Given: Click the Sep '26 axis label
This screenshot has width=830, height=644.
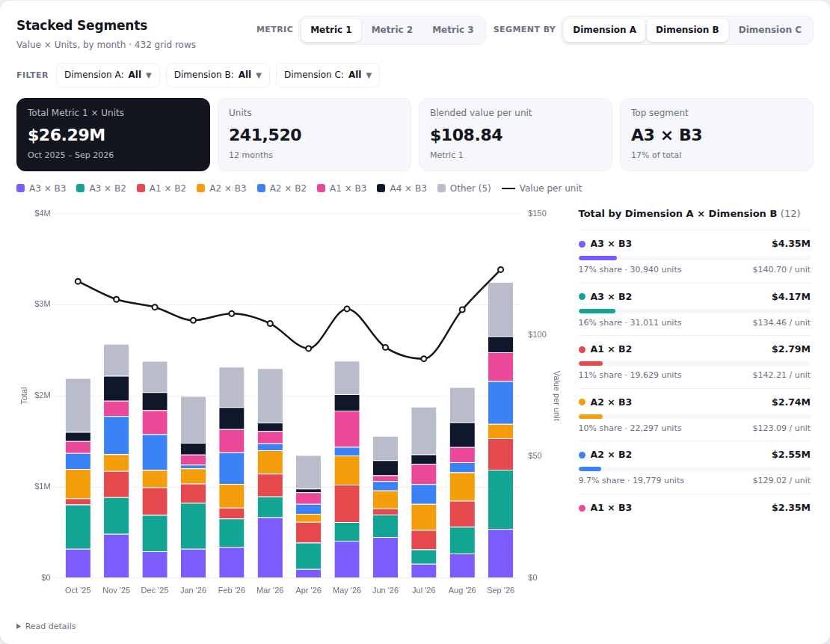Looking at the screenshot, I should click(x=501, y=590).
